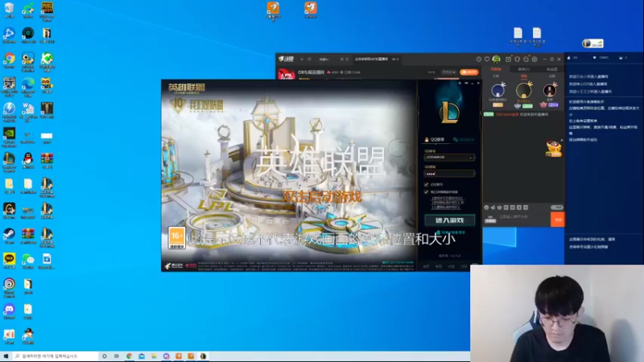Screen dimensions: 644x362
Task: Open the KakaoTalk desktop shortcut
Action: [x=9, y=259]
